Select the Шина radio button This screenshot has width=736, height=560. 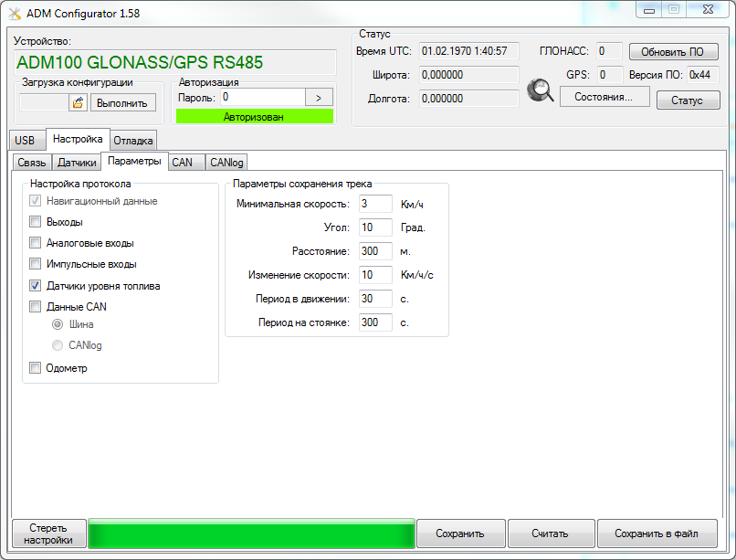click(58, 324)
